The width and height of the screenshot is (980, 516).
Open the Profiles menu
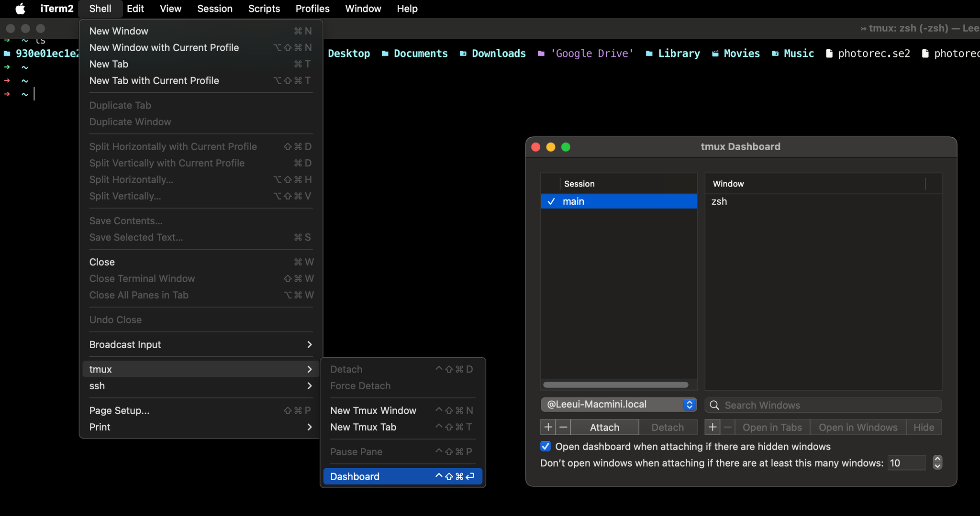[312, 9]
